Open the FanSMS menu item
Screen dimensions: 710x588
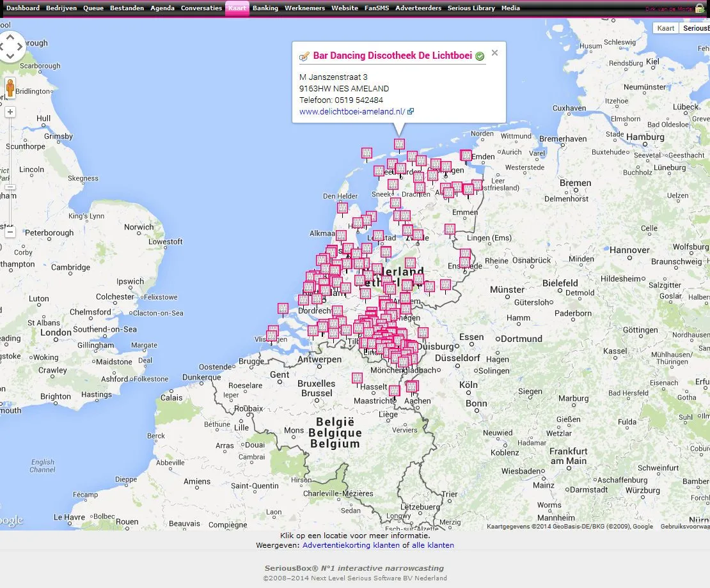377,8
